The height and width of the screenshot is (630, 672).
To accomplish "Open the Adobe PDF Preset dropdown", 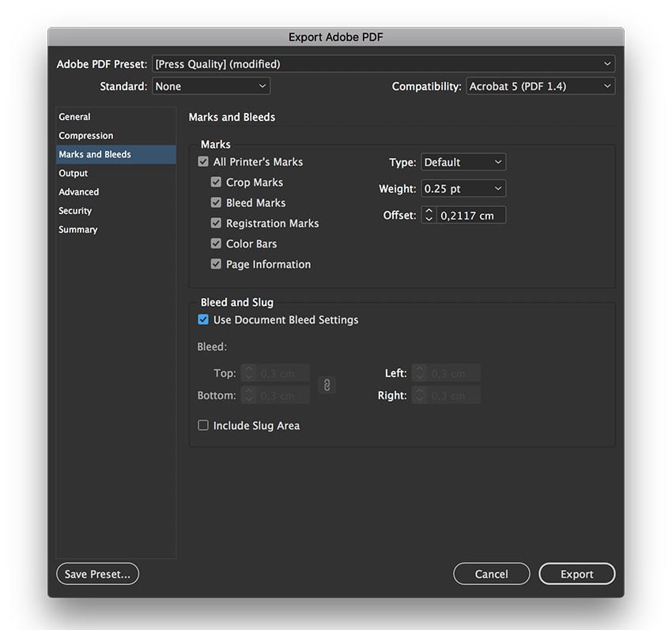I will click(383, 64).
